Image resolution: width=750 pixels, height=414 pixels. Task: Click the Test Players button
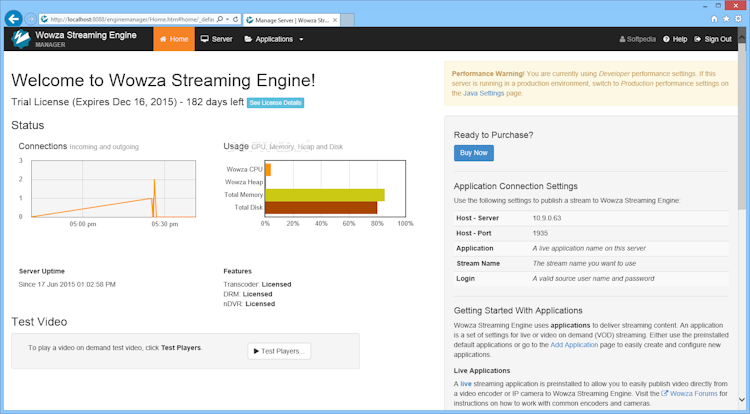tap(279, 351)
